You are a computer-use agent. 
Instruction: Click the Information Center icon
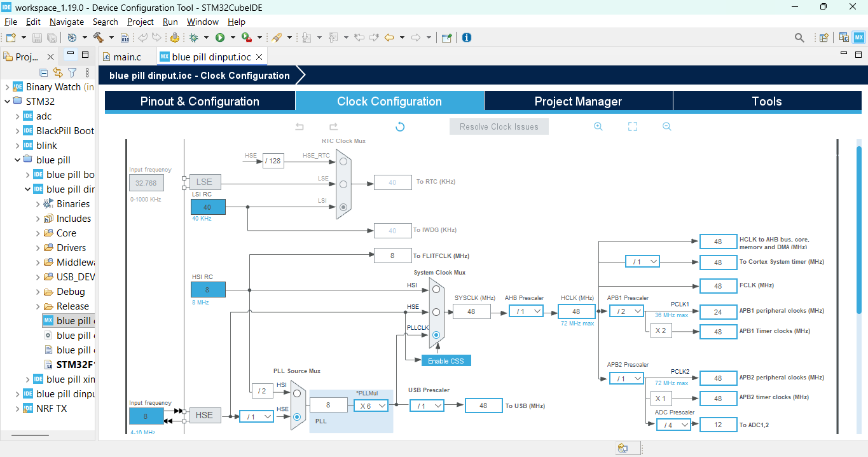coord(466,38)
